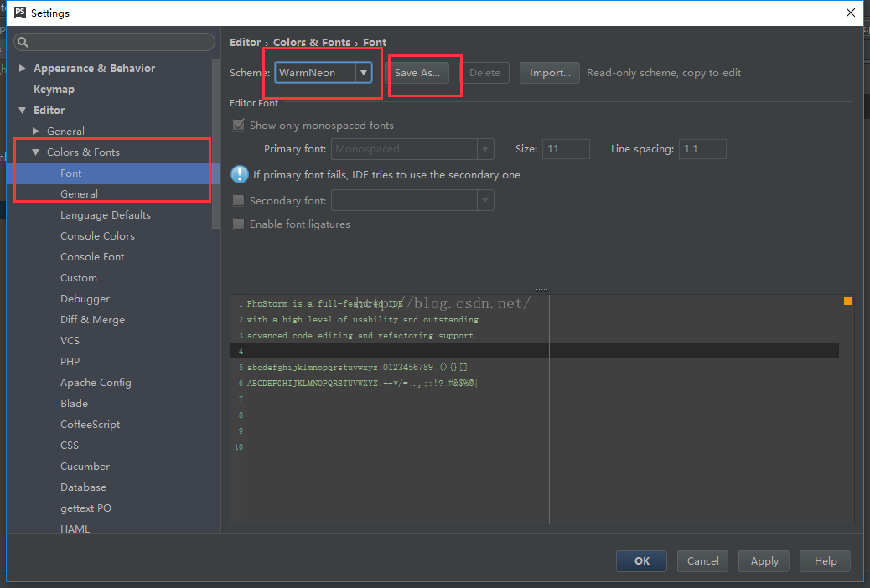Select CoffeeScript color settings
The height and width of the screenshot is (588, 870).
pyautogui.click(x=90, y=425)
